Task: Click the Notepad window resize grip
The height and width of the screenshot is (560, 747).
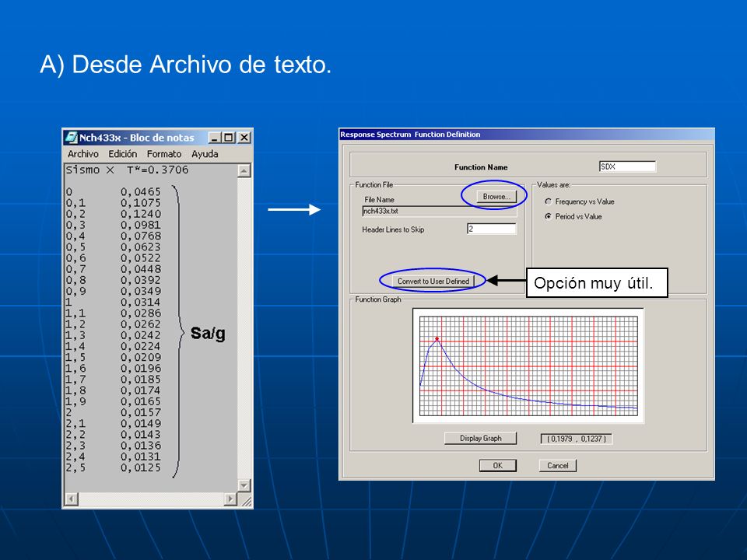Action: 246,500
